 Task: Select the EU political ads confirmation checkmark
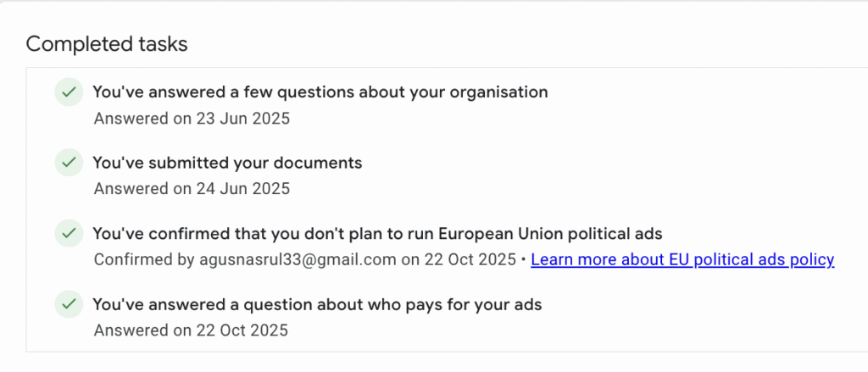click(x=68, y=232)
